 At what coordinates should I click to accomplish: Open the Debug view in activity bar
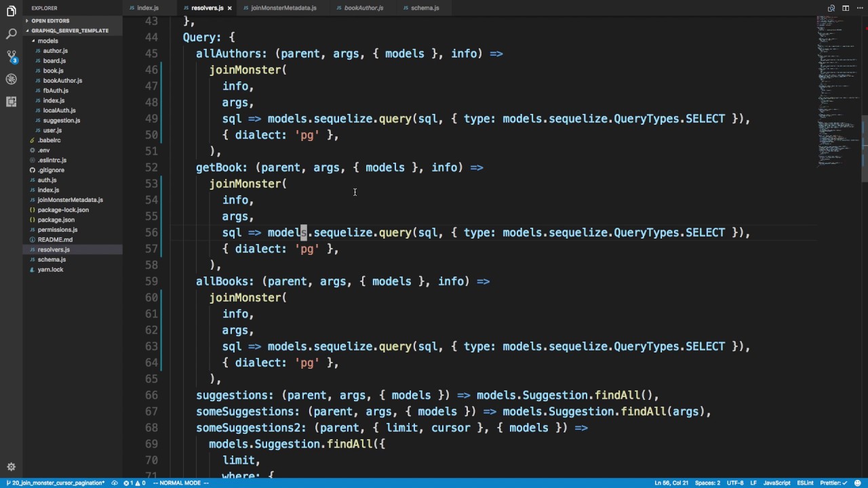pos(11,79)
